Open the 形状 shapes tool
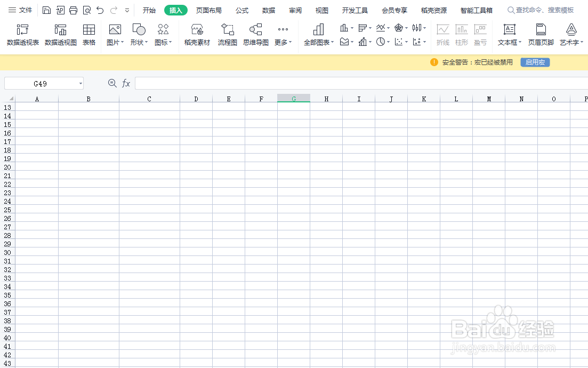 (138, 35)
